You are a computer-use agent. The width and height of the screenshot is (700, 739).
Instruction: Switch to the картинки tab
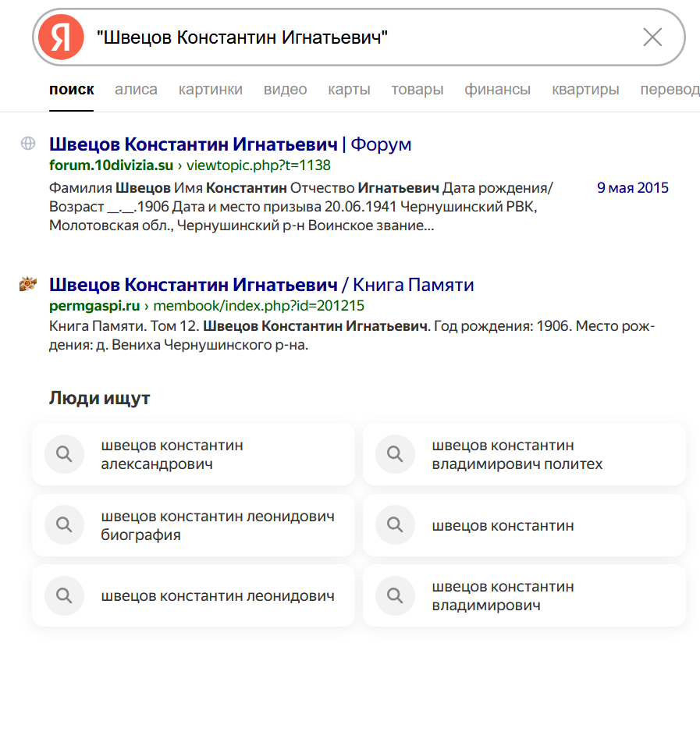(211, 89)
